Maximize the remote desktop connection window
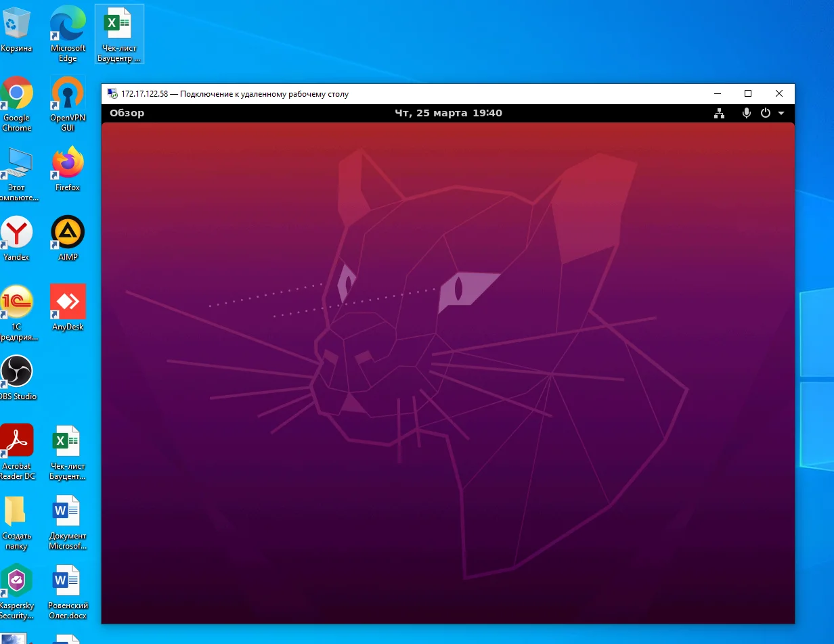Screen dimensions: 834x644 click(748, 93)
